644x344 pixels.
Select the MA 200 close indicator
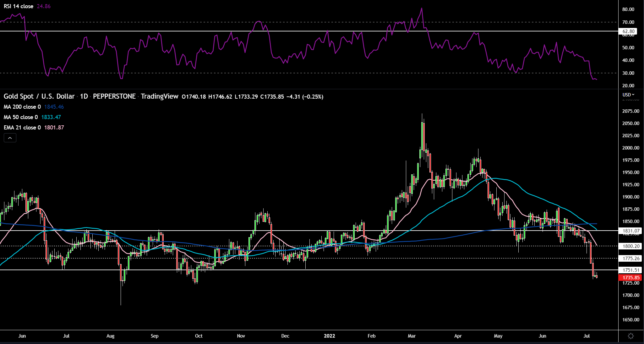click(22, 107)
